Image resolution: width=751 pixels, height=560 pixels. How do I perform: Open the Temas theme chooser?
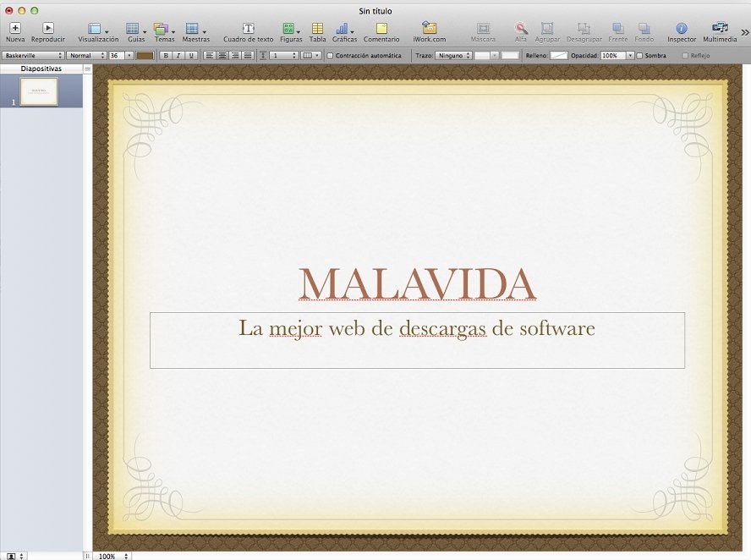[x=164, y=32]
